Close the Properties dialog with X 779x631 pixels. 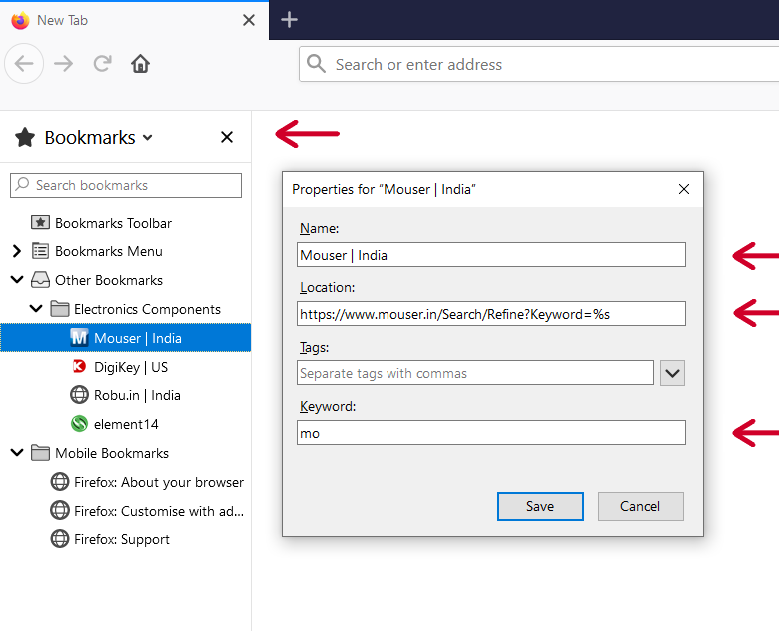(x=684, y=189)
